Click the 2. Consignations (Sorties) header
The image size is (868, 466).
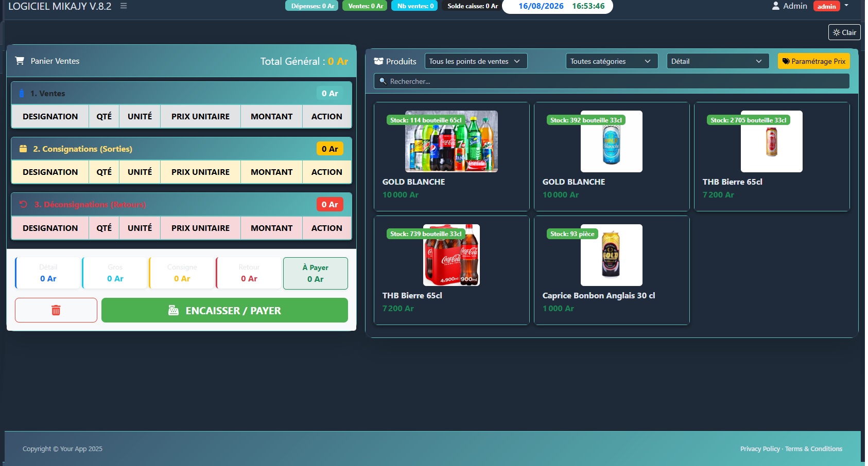tap(181, 149)
